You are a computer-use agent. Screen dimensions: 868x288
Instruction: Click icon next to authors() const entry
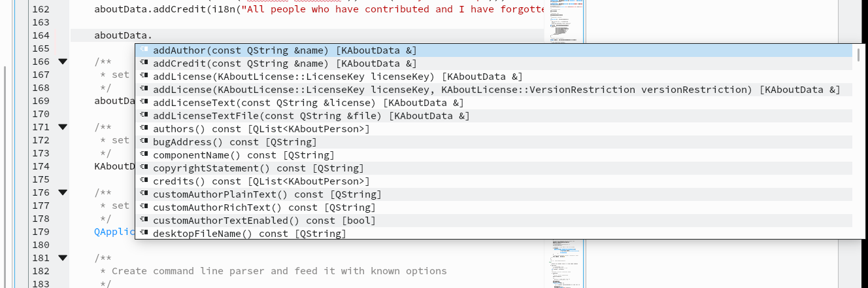(x=144, y=129)
